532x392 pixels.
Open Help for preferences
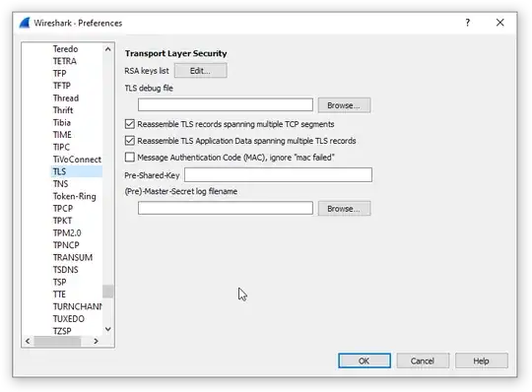tap(482, 360)
